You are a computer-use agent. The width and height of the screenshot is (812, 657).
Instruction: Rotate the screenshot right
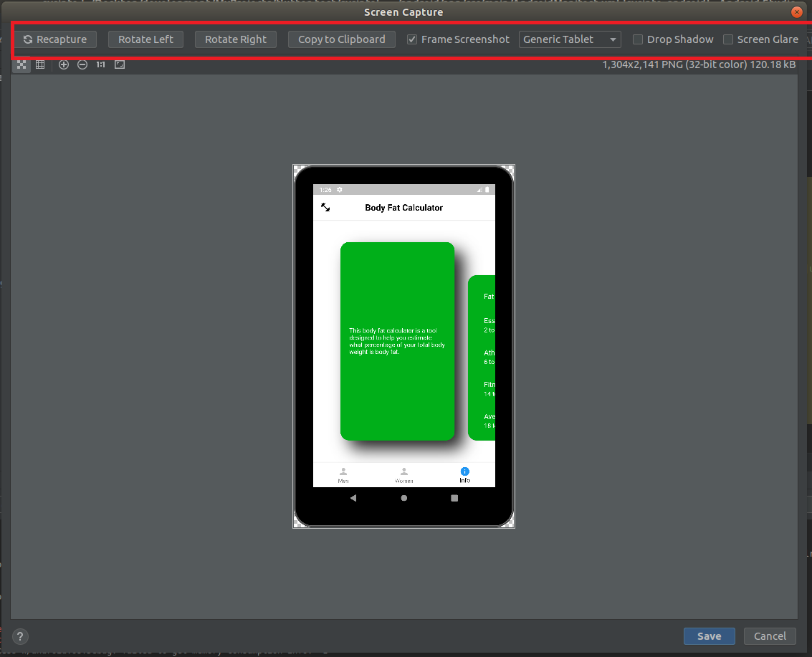pos(236,39)
